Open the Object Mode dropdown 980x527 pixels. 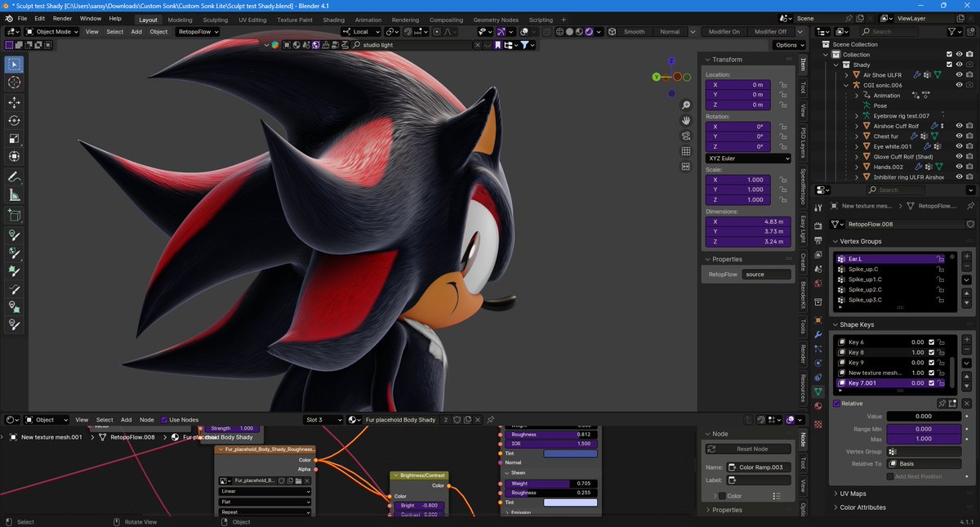click(x=53, y=32)
